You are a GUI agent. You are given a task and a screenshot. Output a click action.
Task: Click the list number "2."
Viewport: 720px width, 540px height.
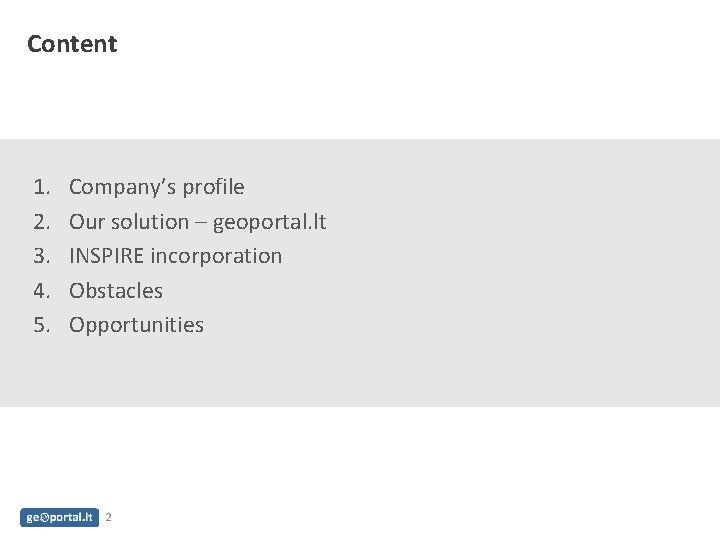pyautogui.click(x=41, y=222)
